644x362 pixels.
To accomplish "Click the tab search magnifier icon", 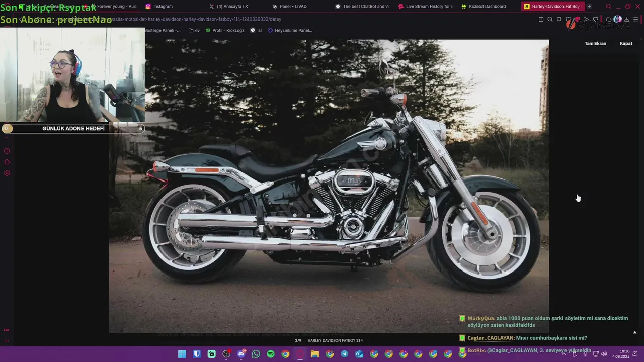I will click(x=608, y=6).
